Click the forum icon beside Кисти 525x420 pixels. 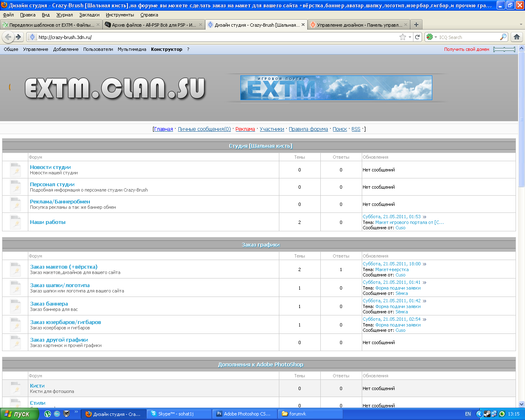tap(16, 388)
